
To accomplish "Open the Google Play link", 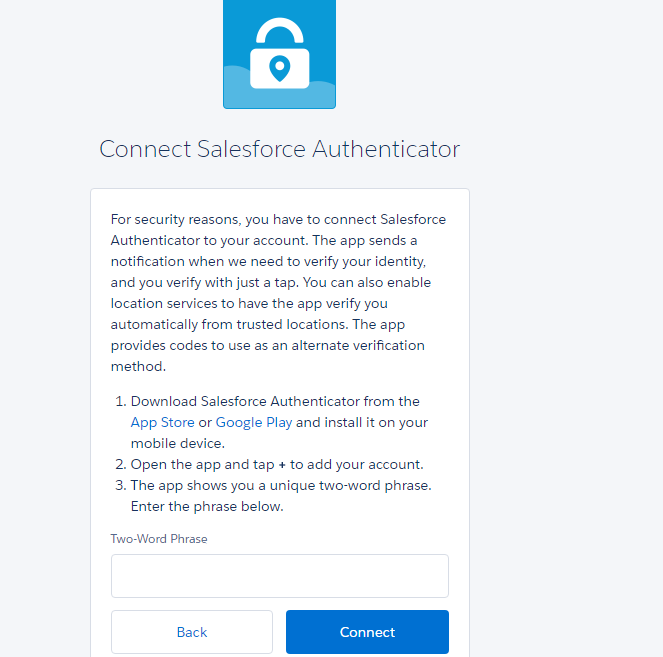I will coord(254,422).
